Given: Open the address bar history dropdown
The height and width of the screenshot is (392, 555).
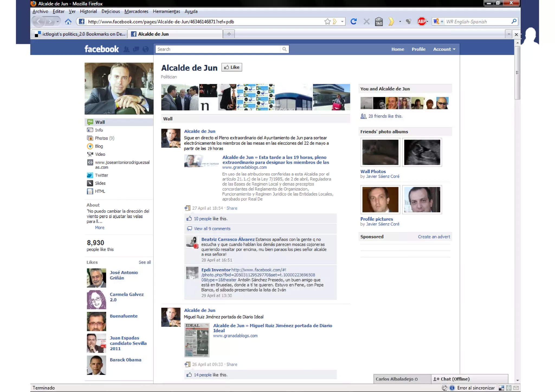Looking at the screenshot, I should point(342,21).
